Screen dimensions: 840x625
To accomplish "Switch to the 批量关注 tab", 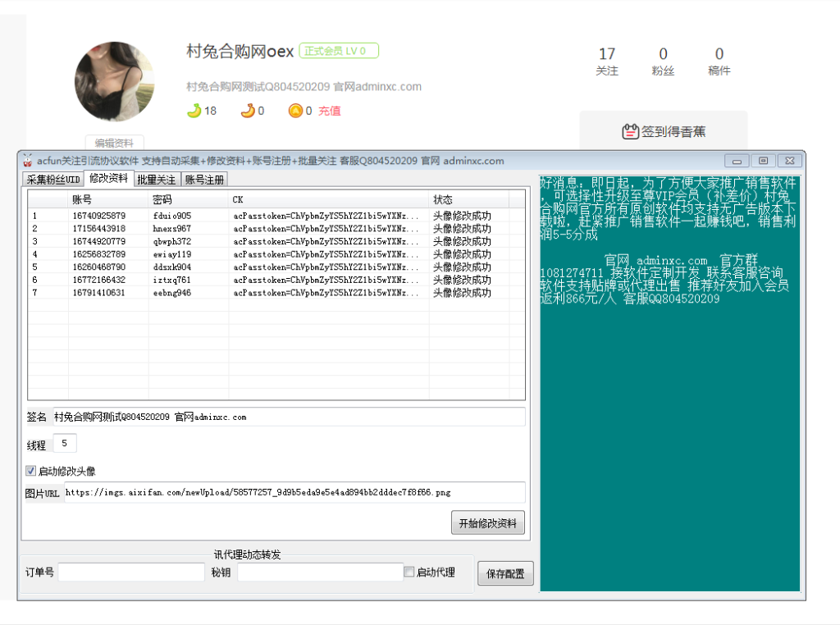I will pos(156,180).
